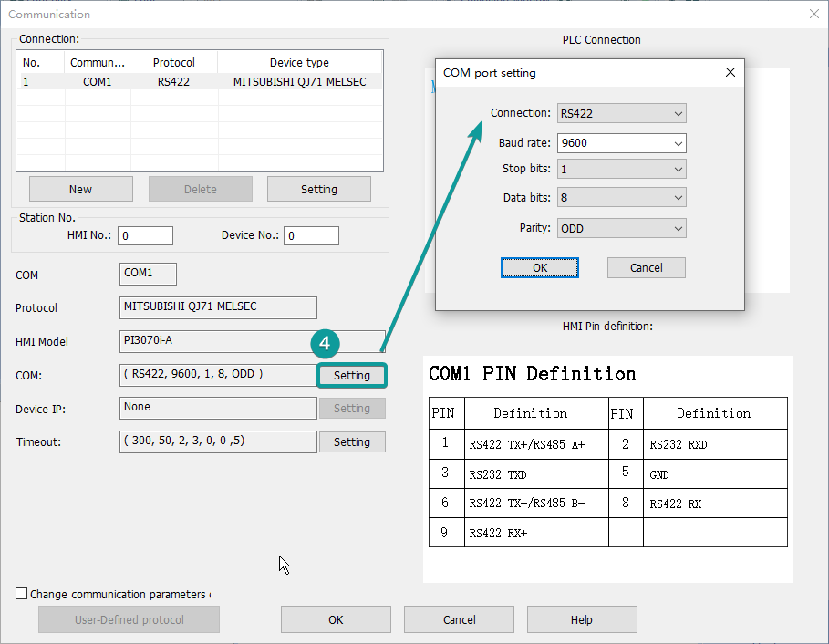Image resolution: width=829 pixels, height=644 pixels.
Task: Open the Timeout Setting dialog
Action: pos(352,441)
